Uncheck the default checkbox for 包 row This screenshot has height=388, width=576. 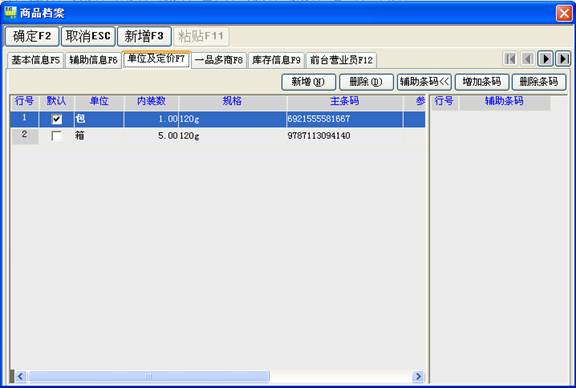click(x=57, y=119)
